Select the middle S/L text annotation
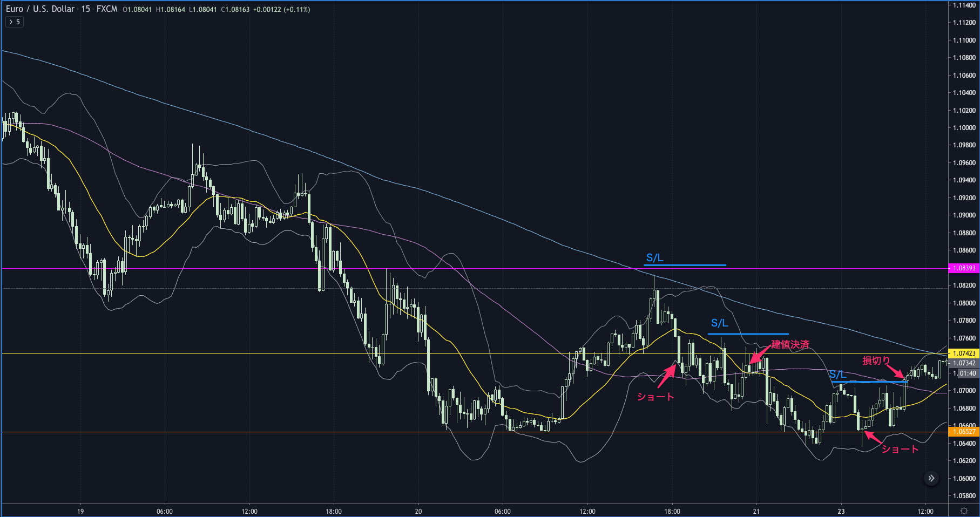The width and height of the screenshot is (980, 517). tap(720, 323)
